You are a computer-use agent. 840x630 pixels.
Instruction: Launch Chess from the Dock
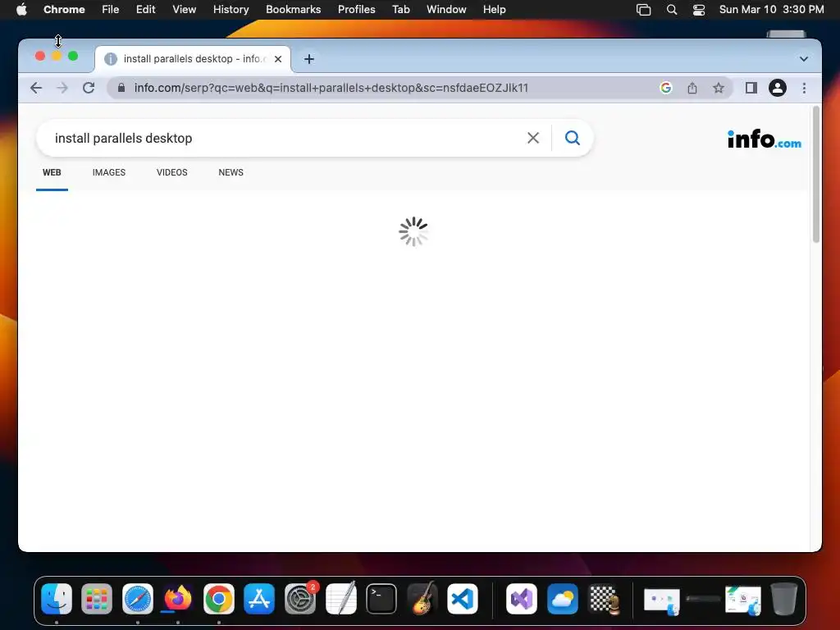[604, 599]
